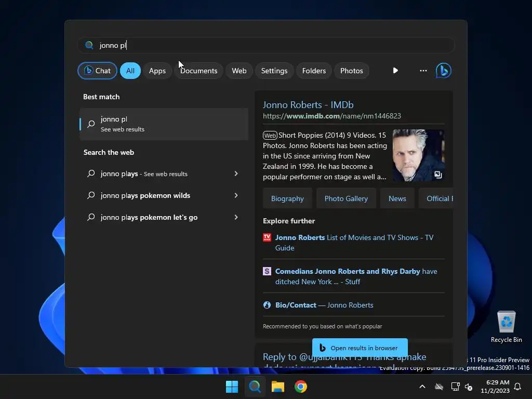The height and width of the screenshot is (399, 532).
Task: Click the 'Web' badge in IMDb snippet
Action: point(270,136)
